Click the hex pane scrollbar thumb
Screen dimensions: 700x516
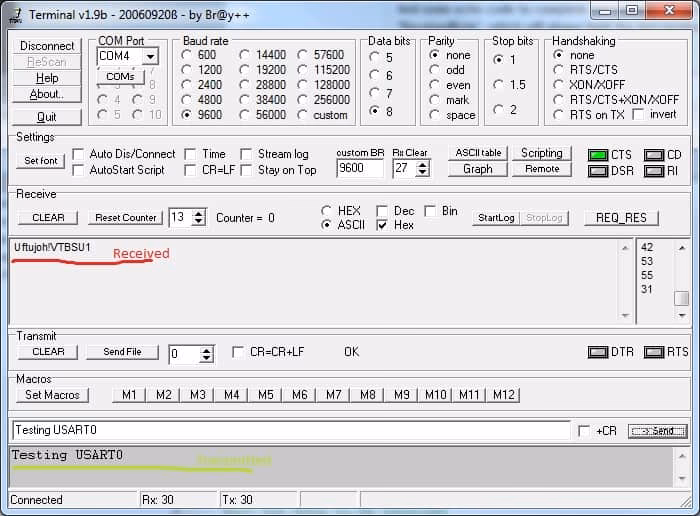(x=681, y=298)
